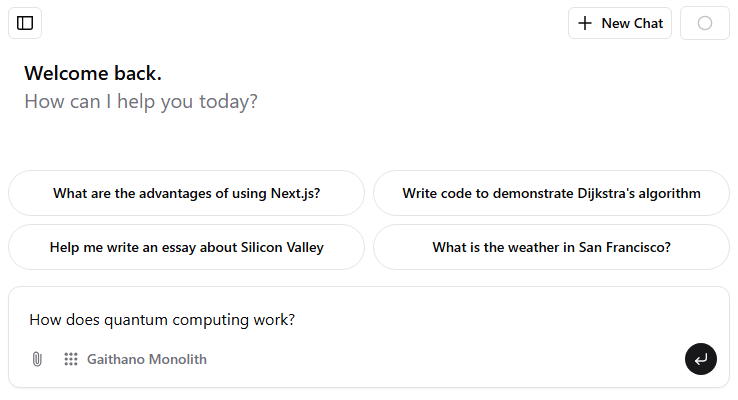Click the paperclip attach file icon
This screenshot has height=400, width=738.
tap(37, 359)
